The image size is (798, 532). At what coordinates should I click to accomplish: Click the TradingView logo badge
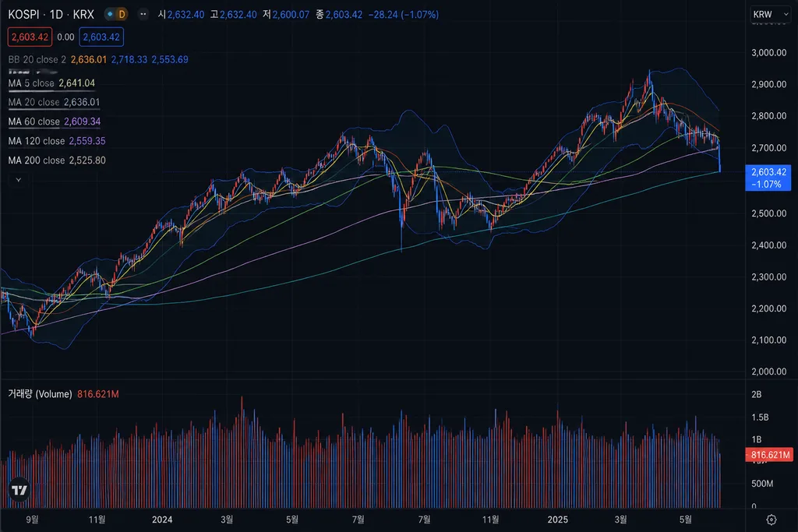coord(19,490)
